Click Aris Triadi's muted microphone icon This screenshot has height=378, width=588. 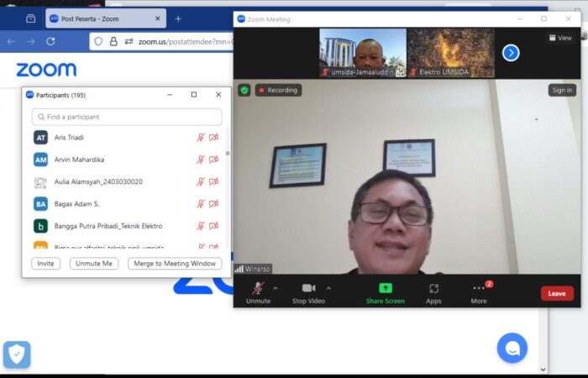tap(201, 138)
